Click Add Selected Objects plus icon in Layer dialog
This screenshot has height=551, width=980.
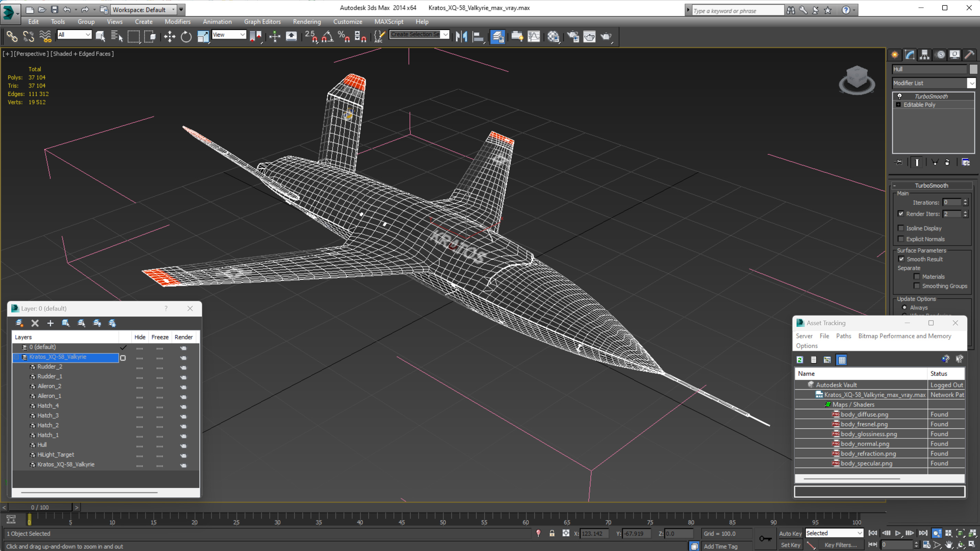click(x=50, y=323)
